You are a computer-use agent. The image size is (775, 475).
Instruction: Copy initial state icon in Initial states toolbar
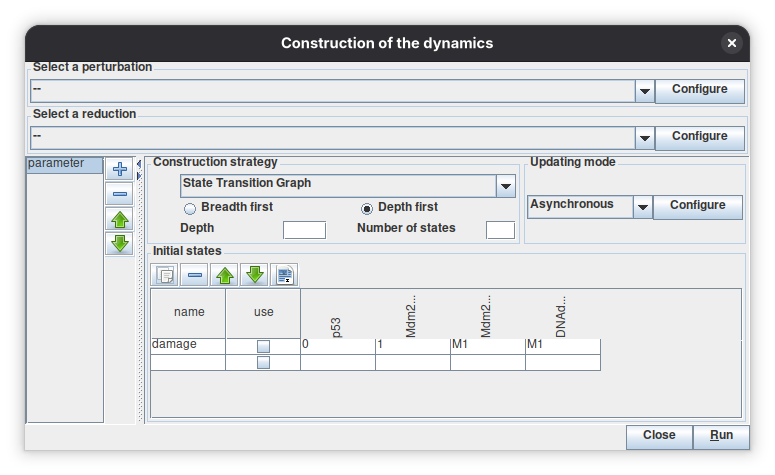point(165,275)
